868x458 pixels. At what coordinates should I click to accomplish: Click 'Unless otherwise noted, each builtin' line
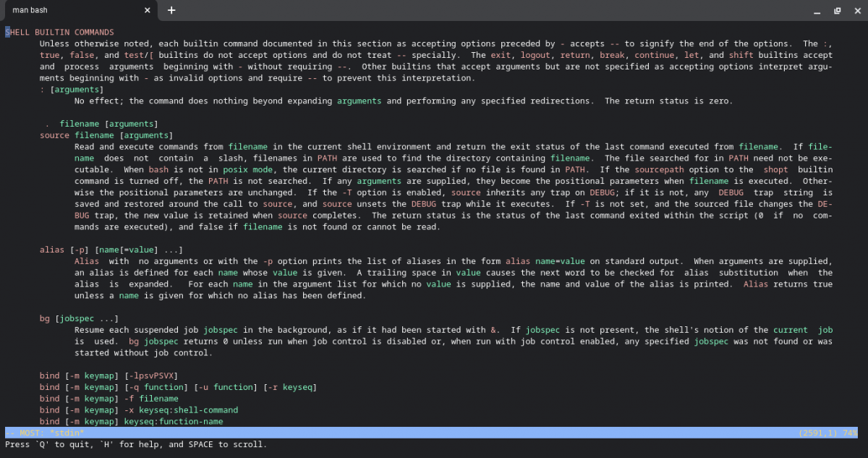click(x=436, y=44)
